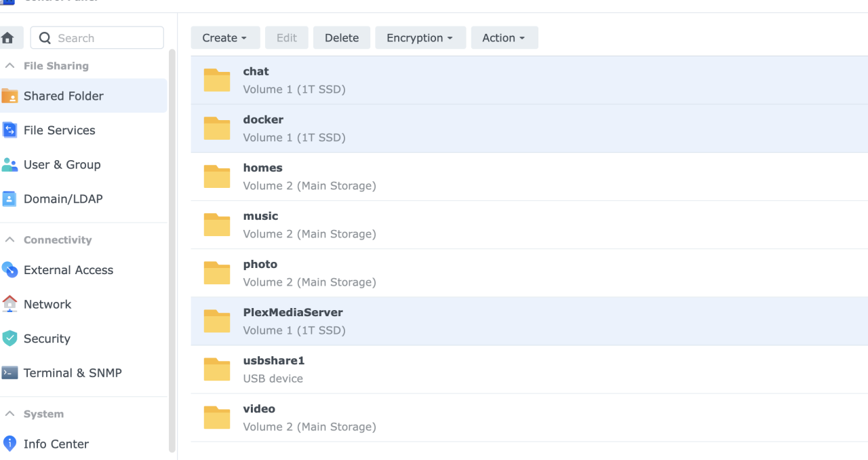
Task: Collapse the System section
Action: (x=9, y=414)
